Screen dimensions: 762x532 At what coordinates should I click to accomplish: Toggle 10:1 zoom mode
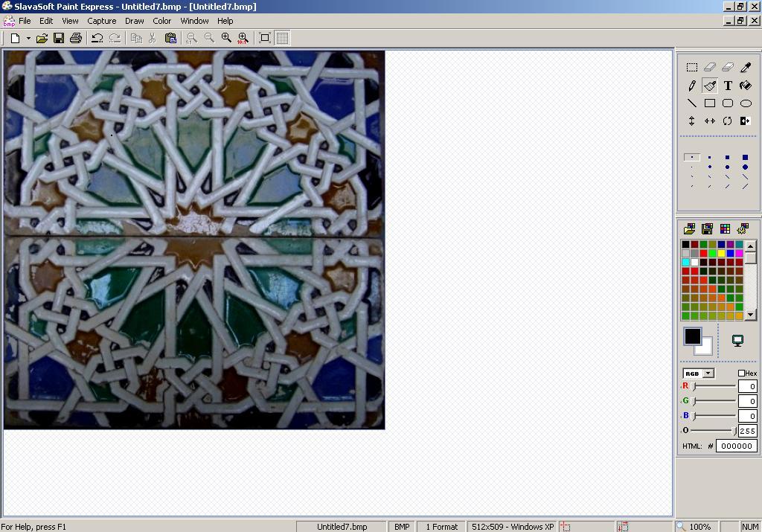pyautogui.click(x=241, y=38)
